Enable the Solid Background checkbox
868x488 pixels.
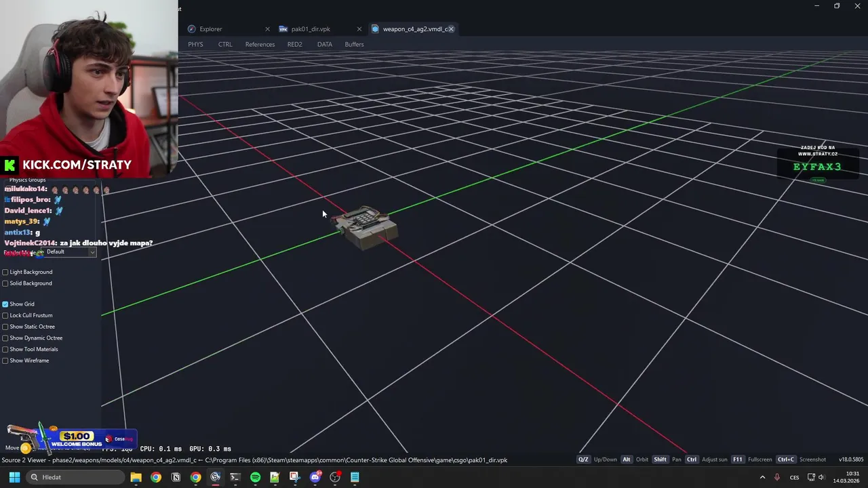pyautogui.click(x=5, y=283)
